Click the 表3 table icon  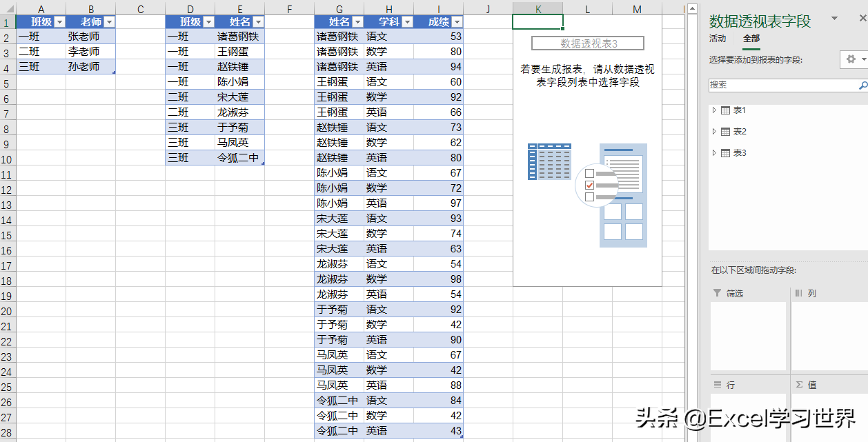point(725,153)
